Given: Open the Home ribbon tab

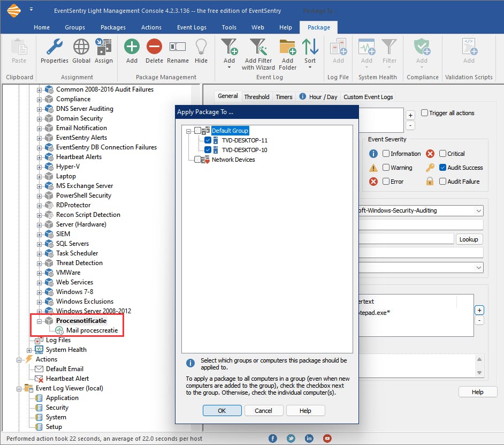Looking at the screenshot, I should (42, 27).
